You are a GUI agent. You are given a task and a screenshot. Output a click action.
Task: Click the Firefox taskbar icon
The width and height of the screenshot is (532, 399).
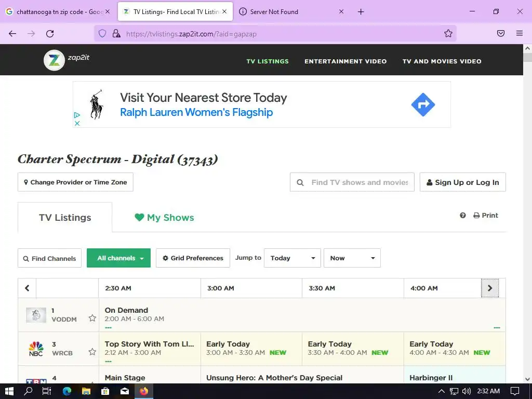(144, 391)
